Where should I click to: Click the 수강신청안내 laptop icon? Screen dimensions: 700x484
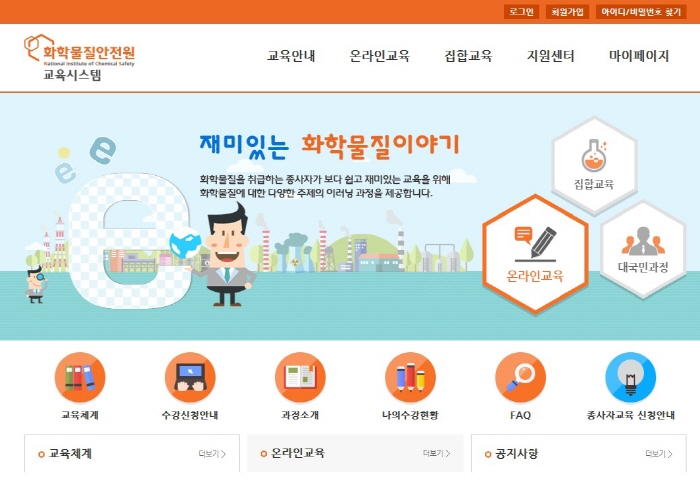(x=190, y=378)
